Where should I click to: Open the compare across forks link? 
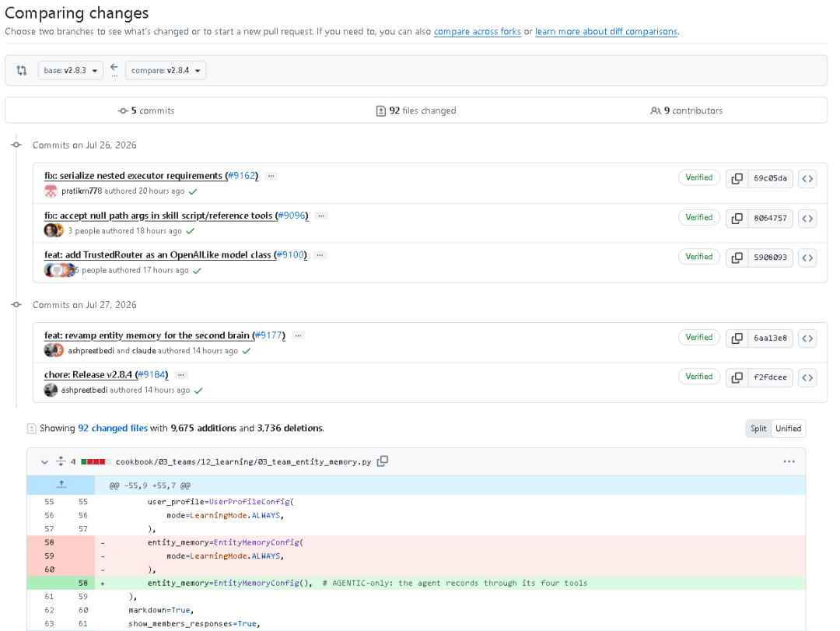[478, 32]
